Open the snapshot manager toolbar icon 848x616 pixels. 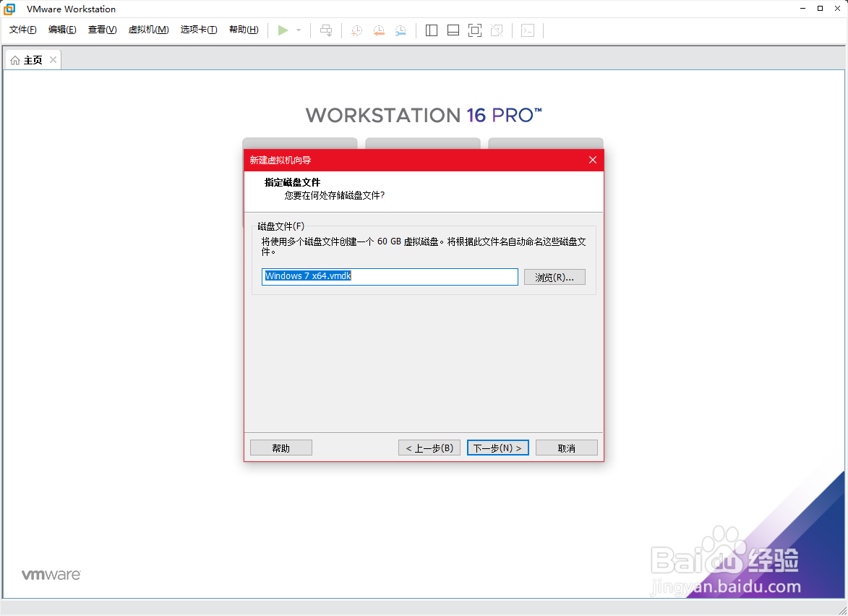pos(401,30)
